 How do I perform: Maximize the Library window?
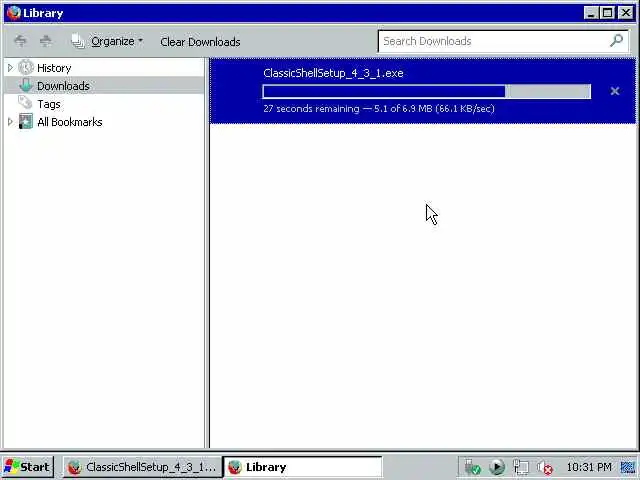click(x=608, y=13)
